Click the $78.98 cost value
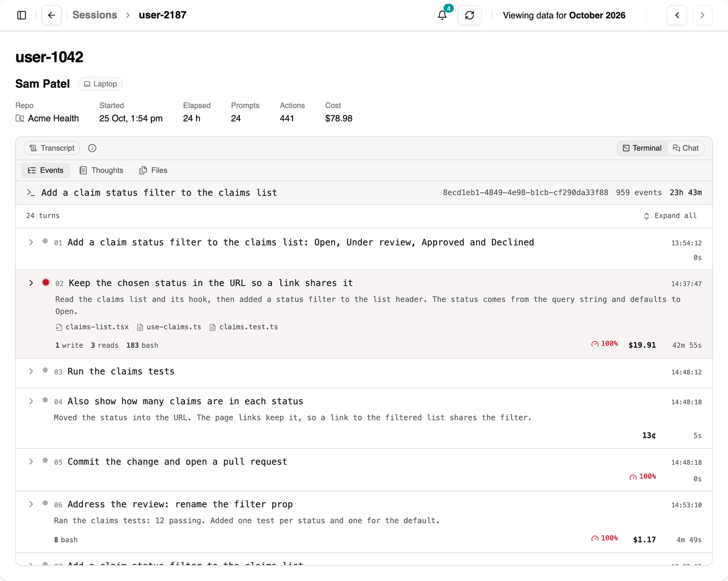Viewport: 728px width, 581px height. click(x=339, y=119)
